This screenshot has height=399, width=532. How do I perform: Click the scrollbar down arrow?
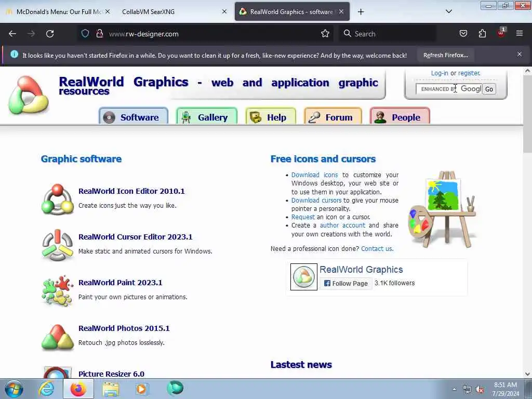[527, 374]
